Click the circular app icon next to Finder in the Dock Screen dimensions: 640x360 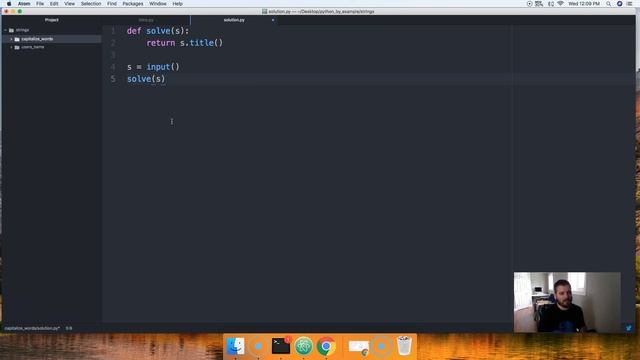pyautogui.click(x=258, y=346)
